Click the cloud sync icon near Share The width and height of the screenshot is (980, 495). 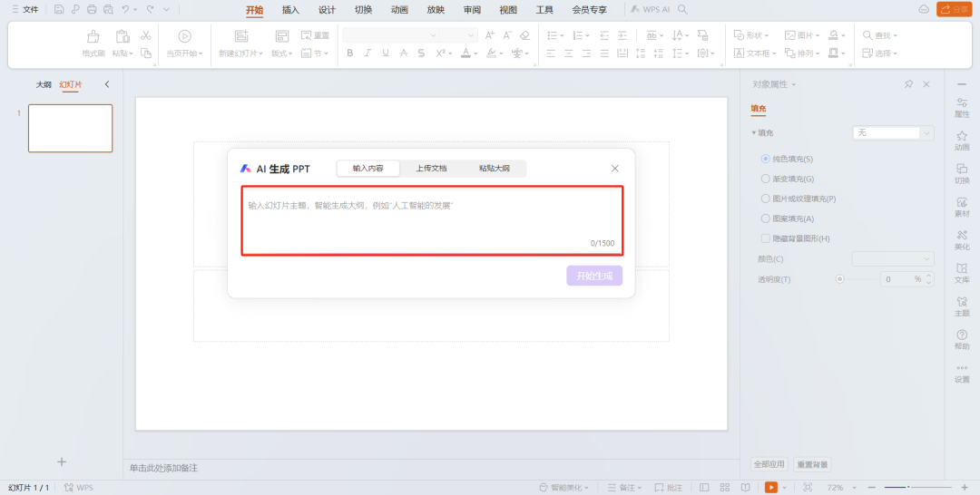(923, 9)
